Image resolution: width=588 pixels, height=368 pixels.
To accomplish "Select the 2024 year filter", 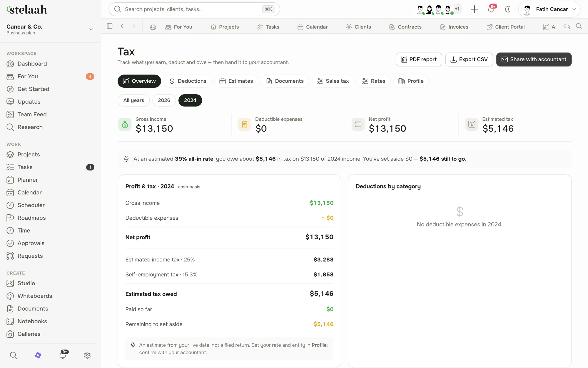I will point(190,100).
